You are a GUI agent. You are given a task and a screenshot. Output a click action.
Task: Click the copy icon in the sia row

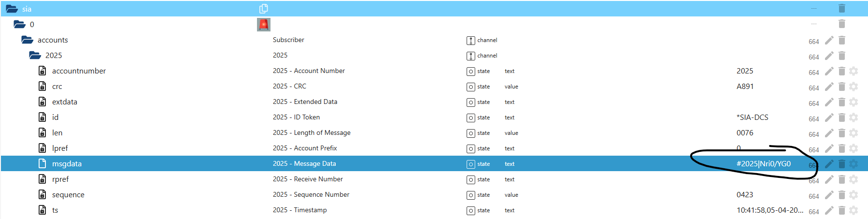[263, 9]
